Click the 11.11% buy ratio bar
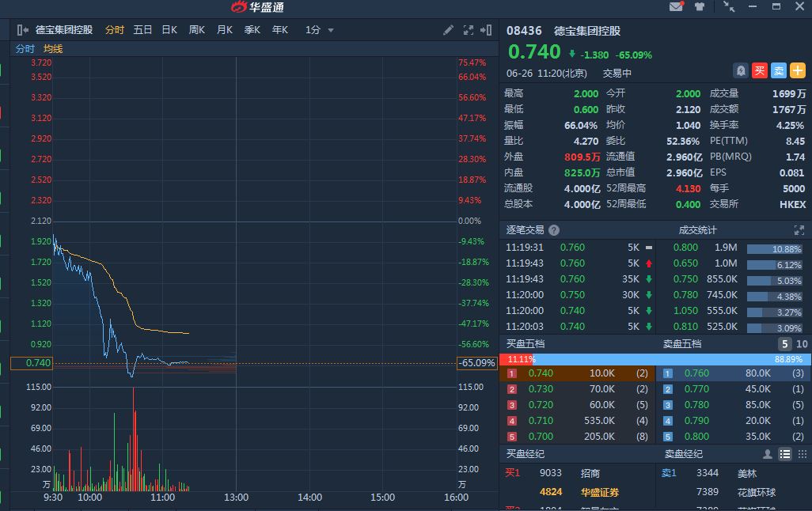The image size is (812, 511). tap(518, 359)
